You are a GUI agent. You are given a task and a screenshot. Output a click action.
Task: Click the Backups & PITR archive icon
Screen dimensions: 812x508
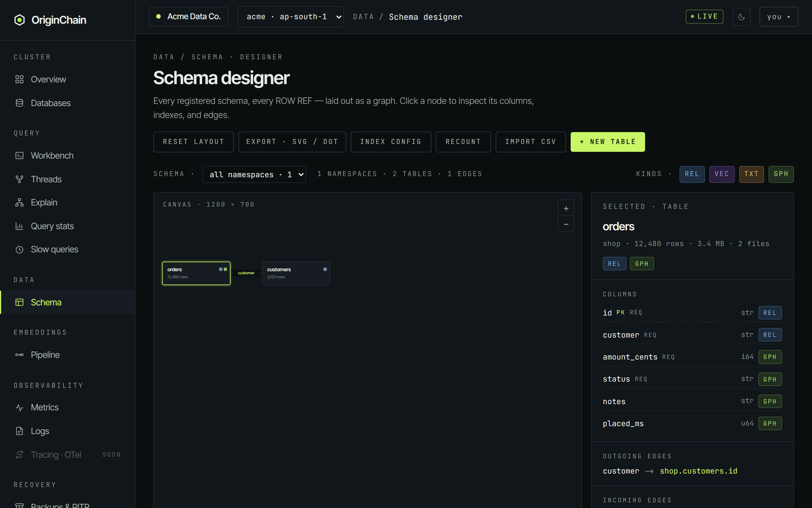(20, 505)
